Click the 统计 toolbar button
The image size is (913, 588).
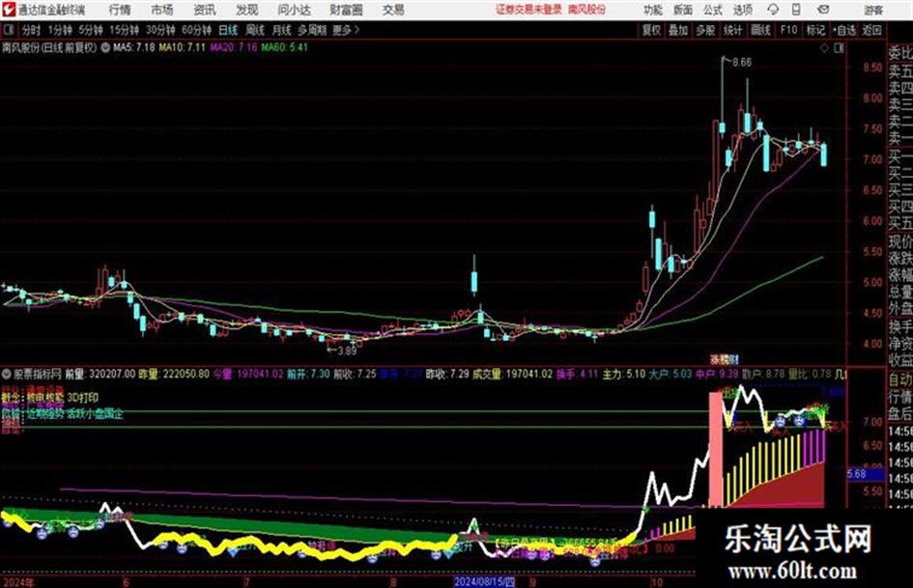[x=732, y=30]
